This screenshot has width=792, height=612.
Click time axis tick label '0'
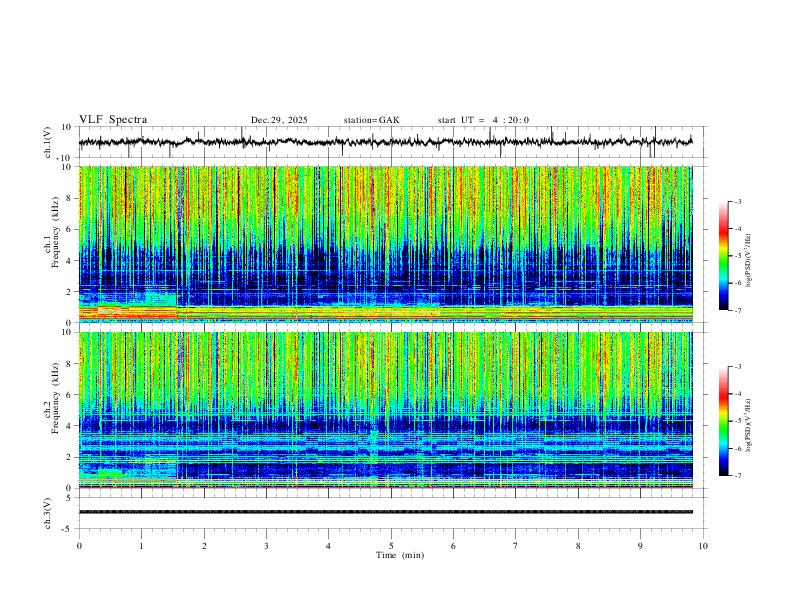click(79, 546)
